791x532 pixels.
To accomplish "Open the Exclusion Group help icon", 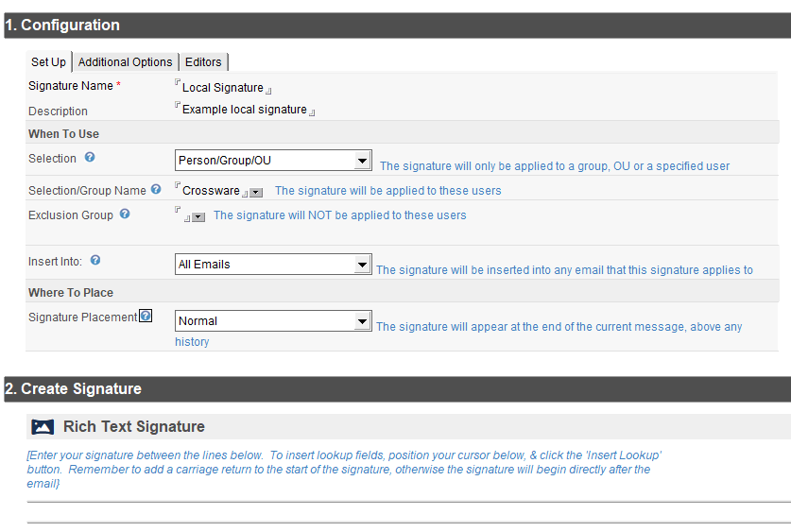I will [x=125, y=215].
